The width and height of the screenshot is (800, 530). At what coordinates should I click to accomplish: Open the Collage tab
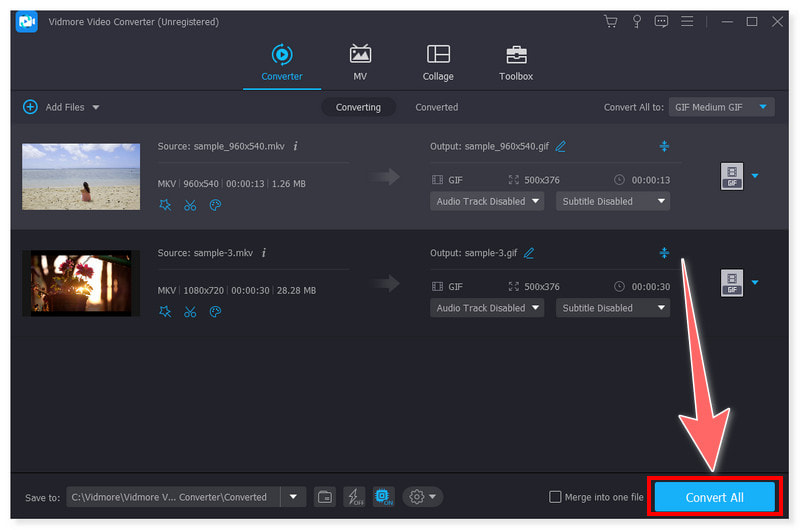pyautogui.click(x=438, y=63)
